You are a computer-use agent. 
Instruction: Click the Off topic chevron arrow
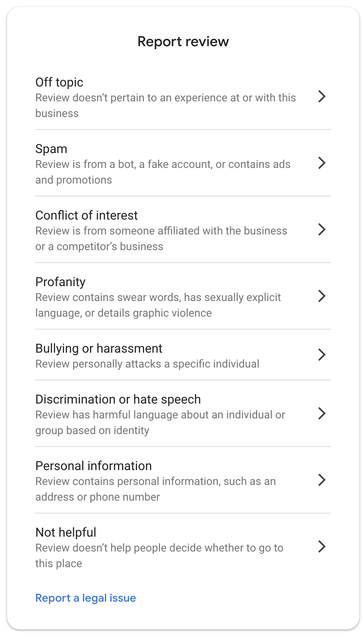tap(322, 97)
